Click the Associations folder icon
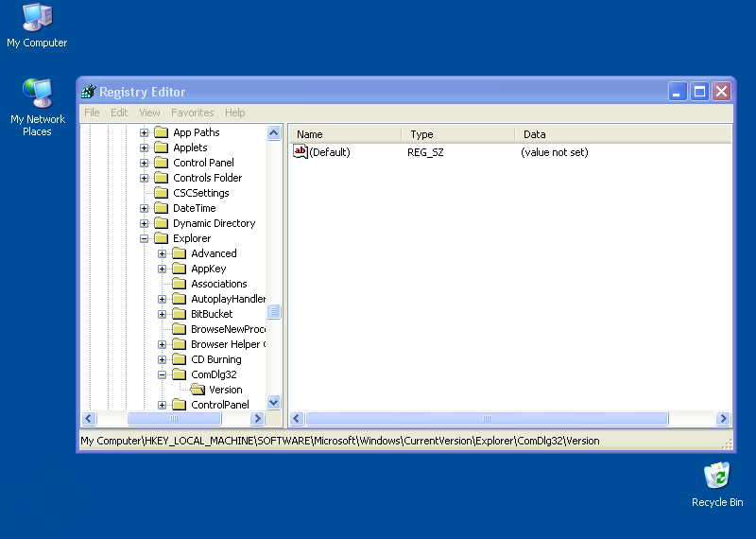 coord(179,284)
